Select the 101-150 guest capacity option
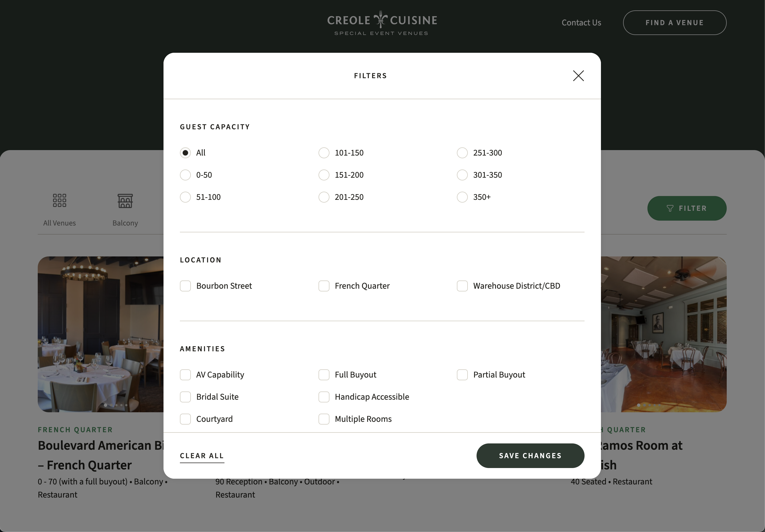Screen dimensions: 765x532 pos(323,153)
